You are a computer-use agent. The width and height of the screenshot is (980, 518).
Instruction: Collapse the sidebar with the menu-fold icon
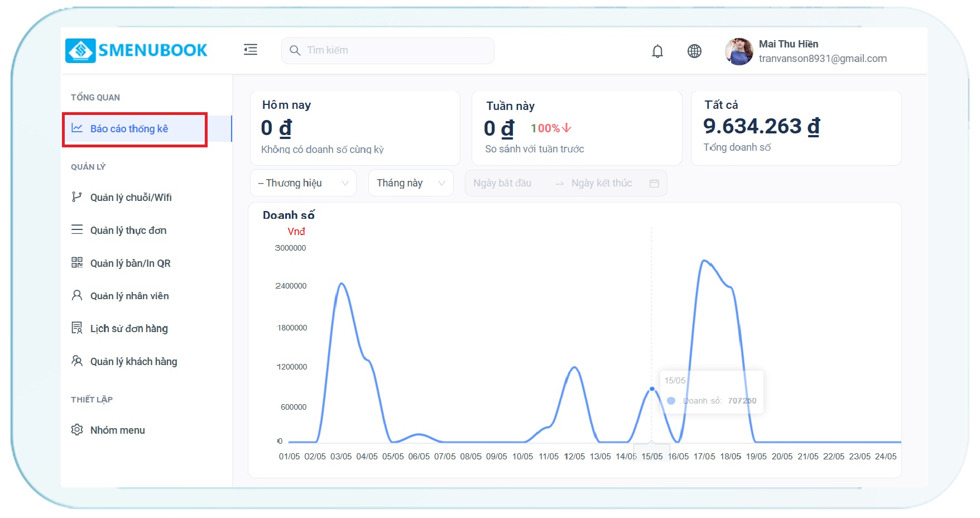(251, 50)
